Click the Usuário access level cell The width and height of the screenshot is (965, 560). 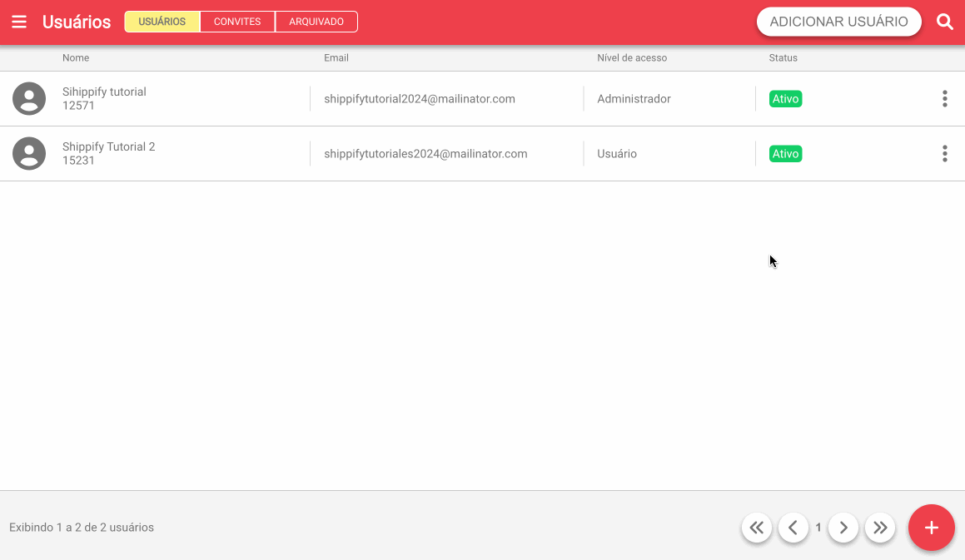click(617, 153)
